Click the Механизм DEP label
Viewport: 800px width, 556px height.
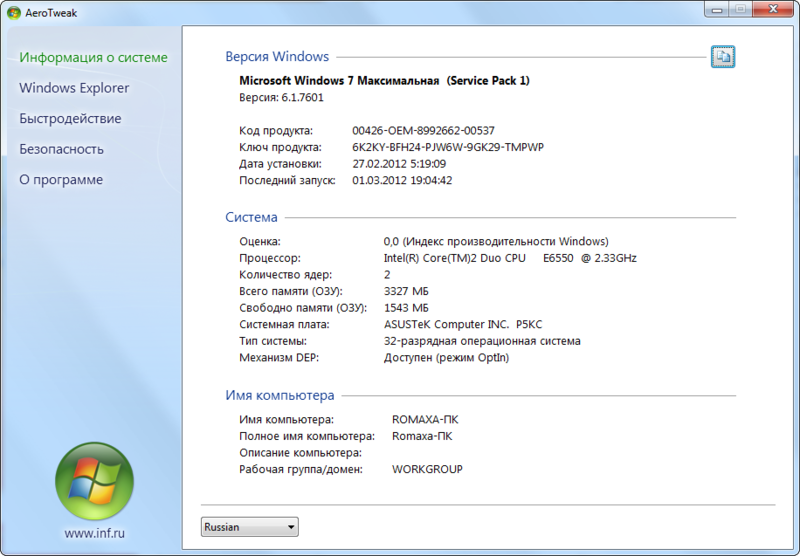click(x=279, y=358)
